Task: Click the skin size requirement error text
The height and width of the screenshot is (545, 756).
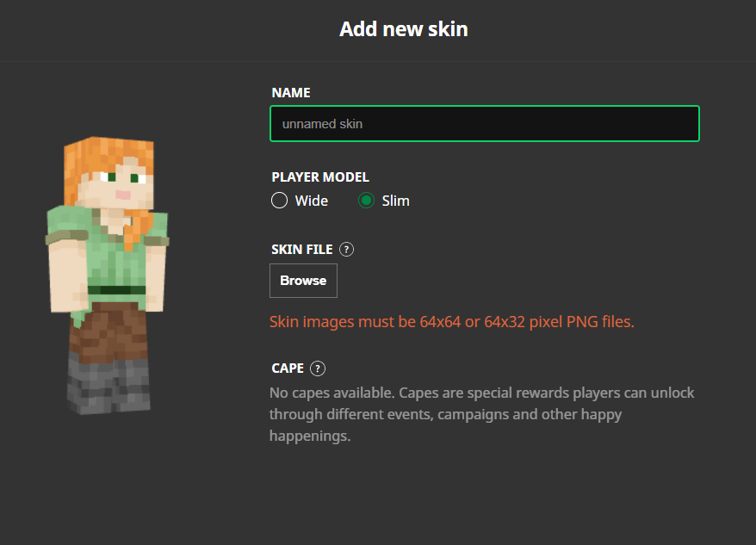Action: [x=452, y=322]
